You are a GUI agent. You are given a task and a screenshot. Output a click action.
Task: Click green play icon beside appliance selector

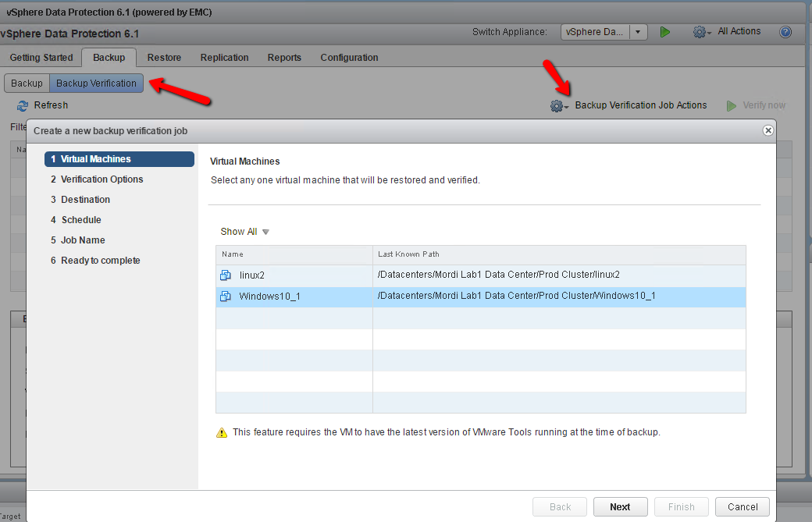(x=665, y=32)
